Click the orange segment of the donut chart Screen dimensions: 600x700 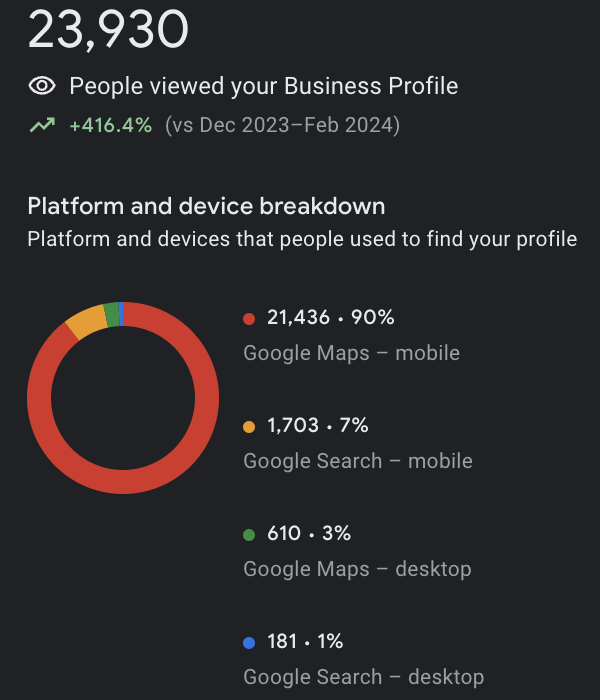(87, 322)
